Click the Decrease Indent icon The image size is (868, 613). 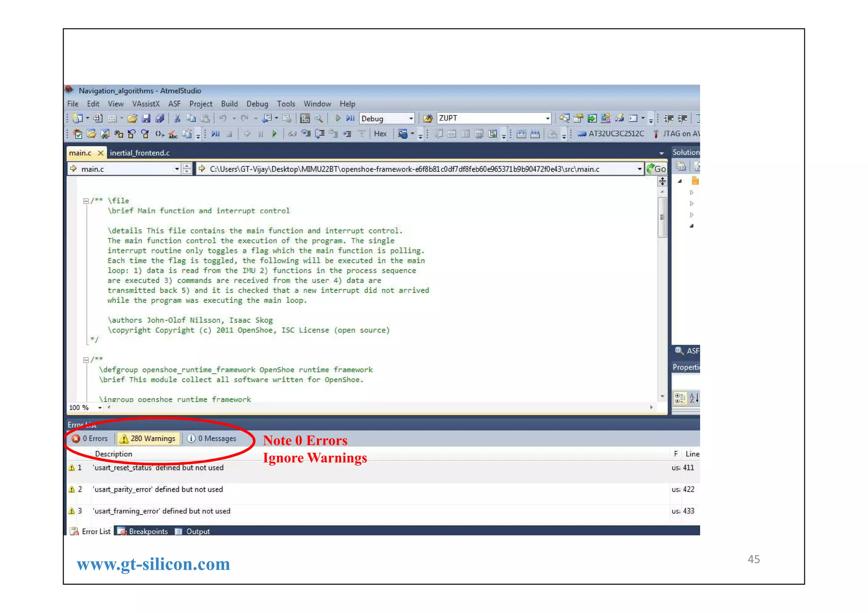click(669, 118)
